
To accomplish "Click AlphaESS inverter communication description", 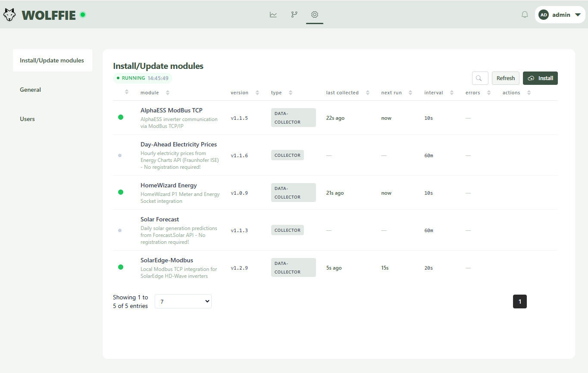I will [179, 123].
